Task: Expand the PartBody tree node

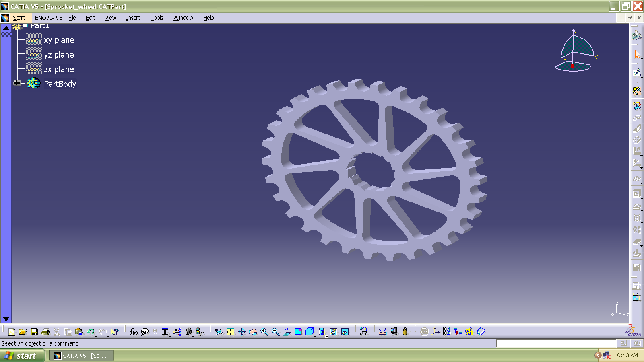Action: pos(17,83)
